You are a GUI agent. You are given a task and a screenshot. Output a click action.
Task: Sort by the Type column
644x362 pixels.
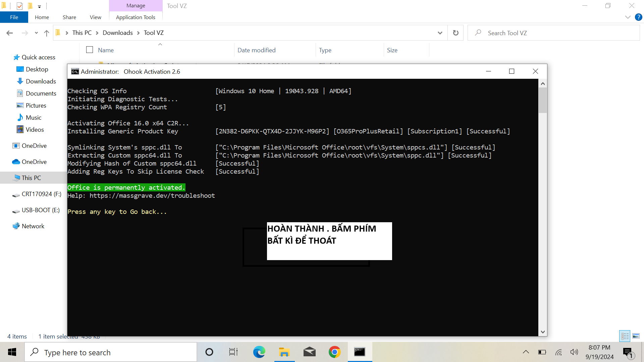pos(325,50)
